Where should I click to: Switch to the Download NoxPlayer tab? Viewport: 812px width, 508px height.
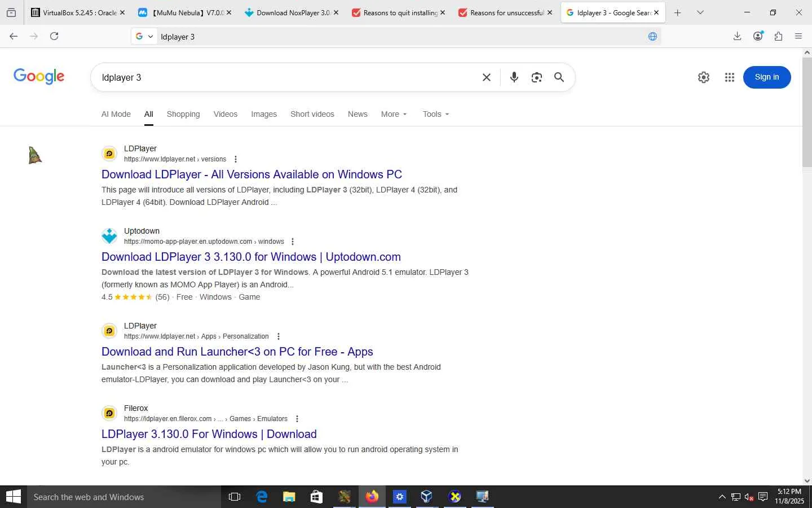(x=292, y=12)
